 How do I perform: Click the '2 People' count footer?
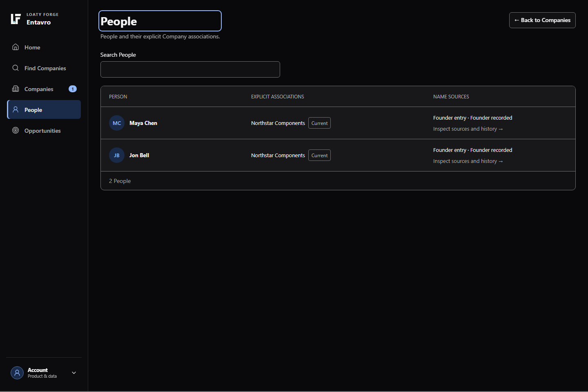(x=120, y=181)
